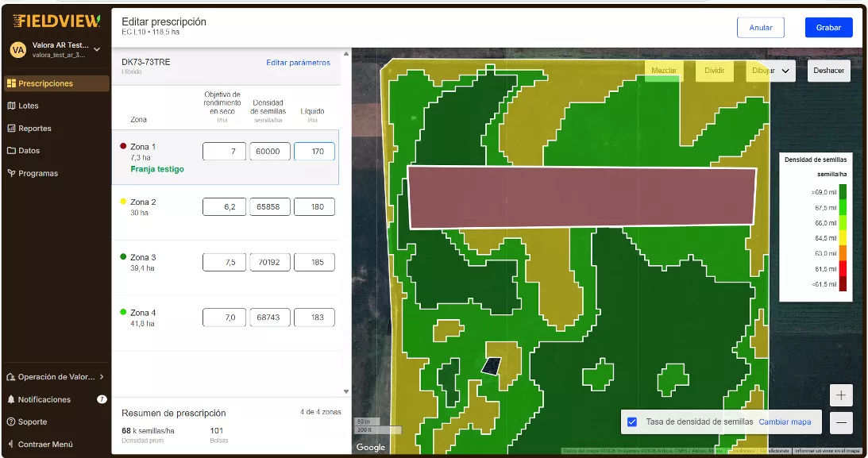Image resolution: width=868 pixels, height=458 pixels.
Task: Click the Editar parámetros link
Action: coord(298,63)
